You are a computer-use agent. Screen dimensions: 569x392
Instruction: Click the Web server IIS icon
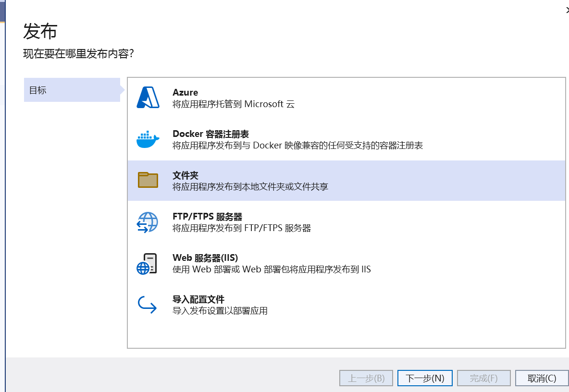148,264
